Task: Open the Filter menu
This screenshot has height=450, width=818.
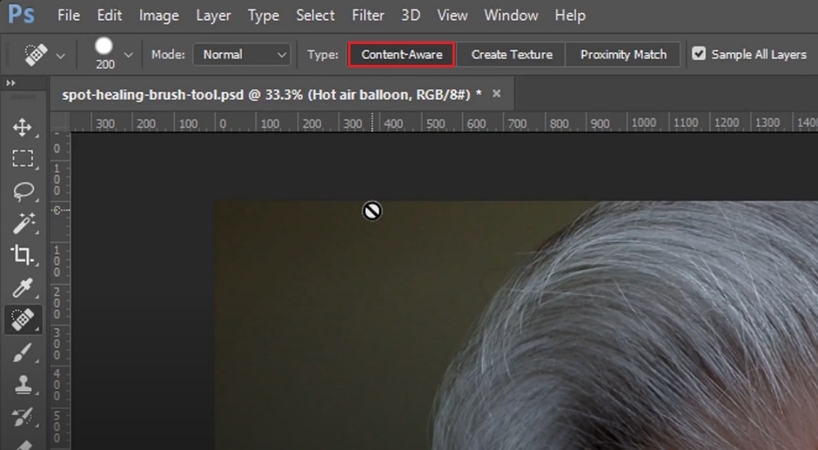Action: (368, 16)
